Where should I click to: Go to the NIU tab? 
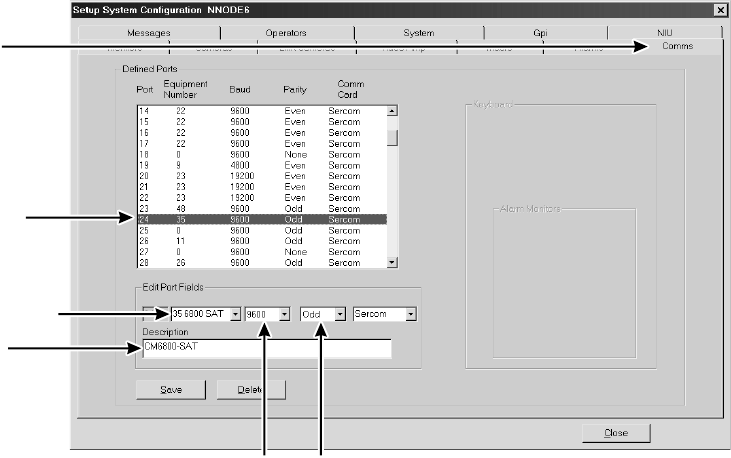coord(665,33)
